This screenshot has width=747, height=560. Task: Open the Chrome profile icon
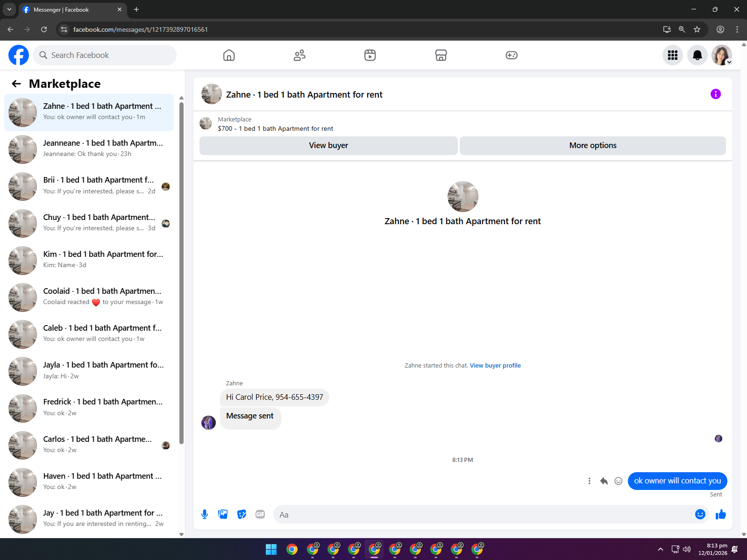pos(720,29)
